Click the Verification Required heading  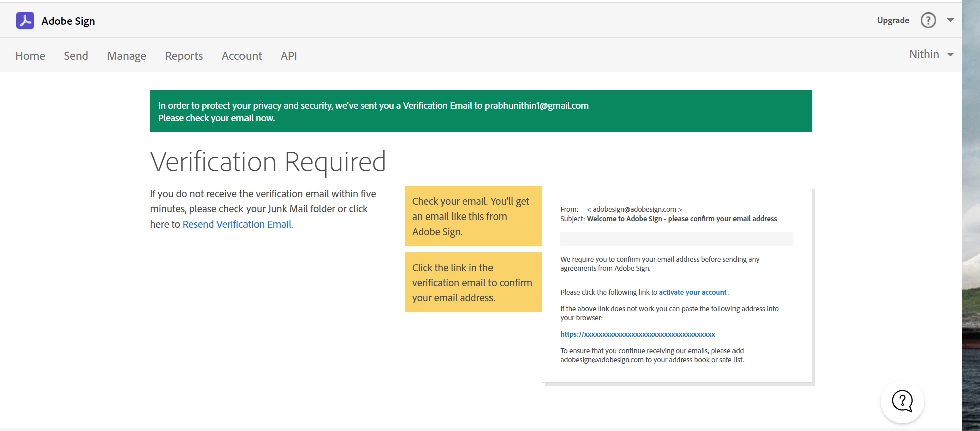coord(268,162)
